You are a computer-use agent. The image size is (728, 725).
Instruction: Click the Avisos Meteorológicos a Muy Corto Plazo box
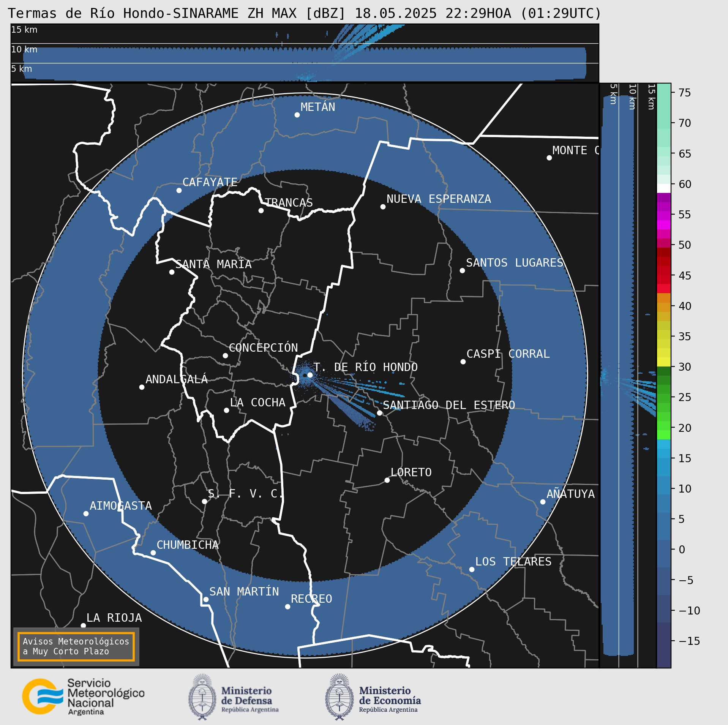pos(76,646)
